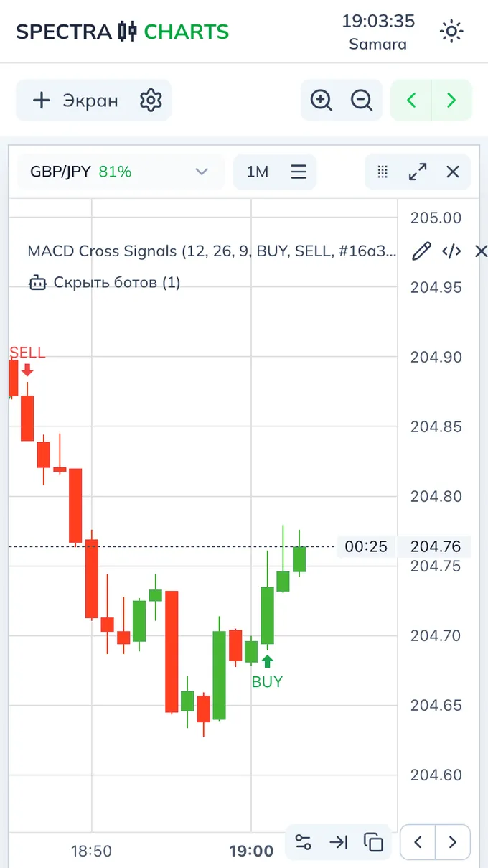488x868 pixels.
Task: Open screen settings gear icon
Action: pyautogui.click(x=151, y=101)
